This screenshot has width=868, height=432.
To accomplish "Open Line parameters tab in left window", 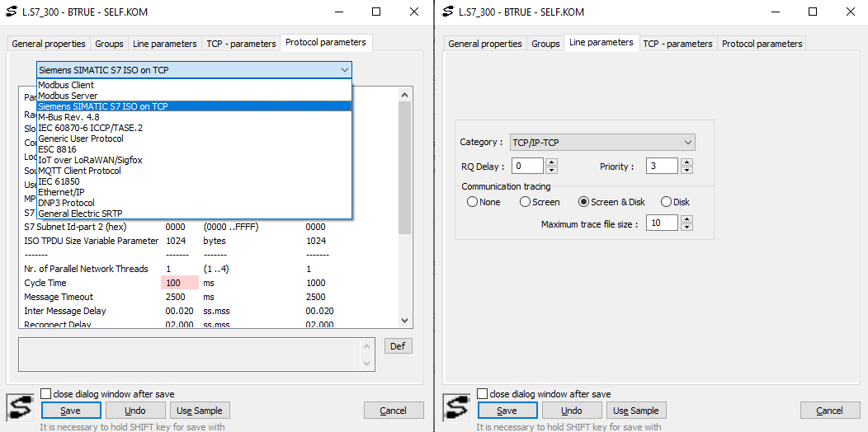I will click(x=165, y=43).
